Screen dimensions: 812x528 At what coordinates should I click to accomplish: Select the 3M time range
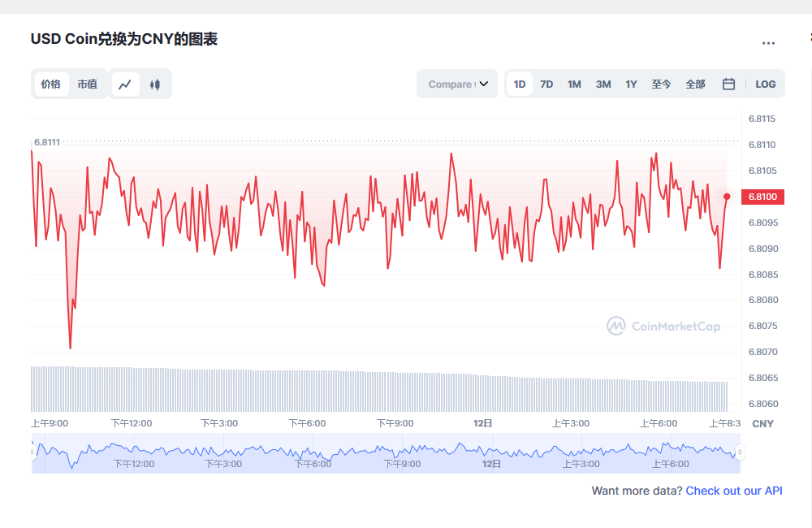[603, 84]
